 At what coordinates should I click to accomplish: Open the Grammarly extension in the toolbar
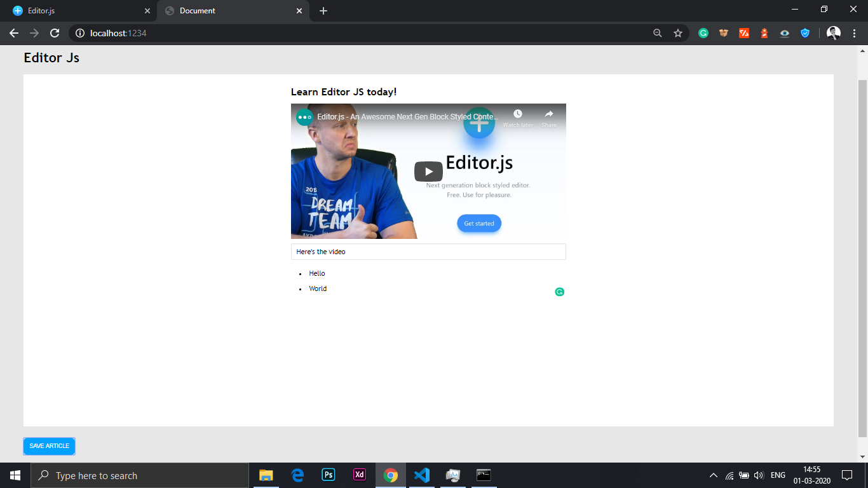coord(703,32)
